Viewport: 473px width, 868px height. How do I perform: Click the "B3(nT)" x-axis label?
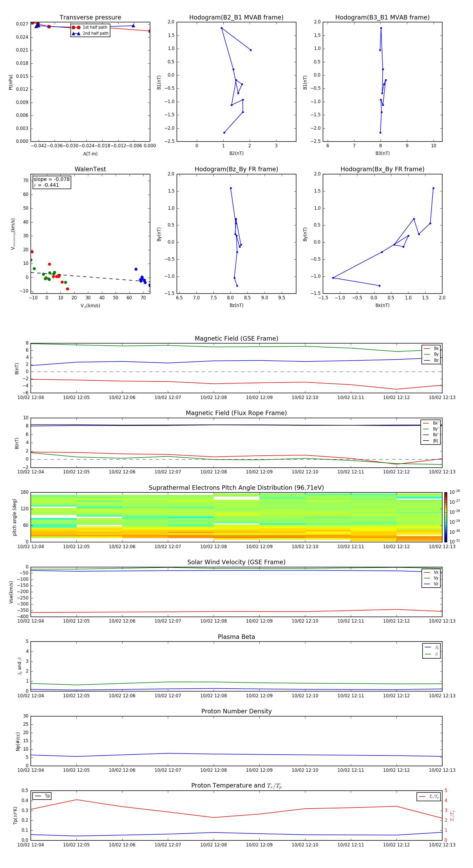pyautogui.click(x=382, y=153)
